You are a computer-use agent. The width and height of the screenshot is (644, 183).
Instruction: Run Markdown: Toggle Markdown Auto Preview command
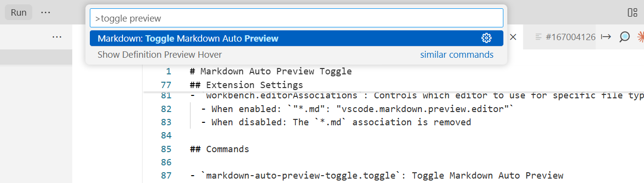tap(296, 38)
